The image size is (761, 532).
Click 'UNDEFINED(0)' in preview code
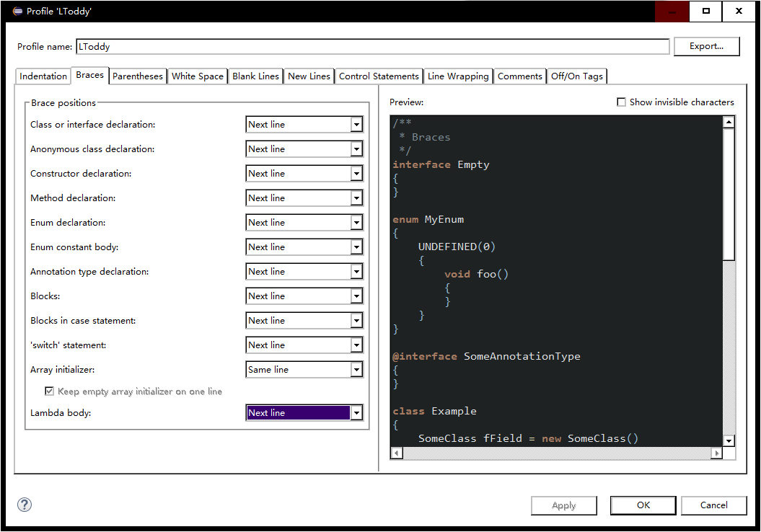[457, 247]
